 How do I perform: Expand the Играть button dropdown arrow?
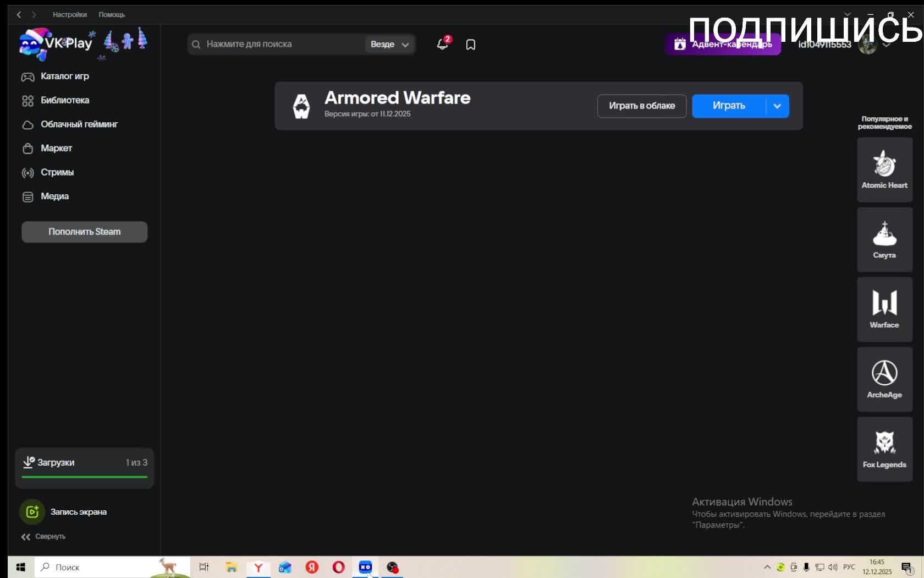point(777,106)
